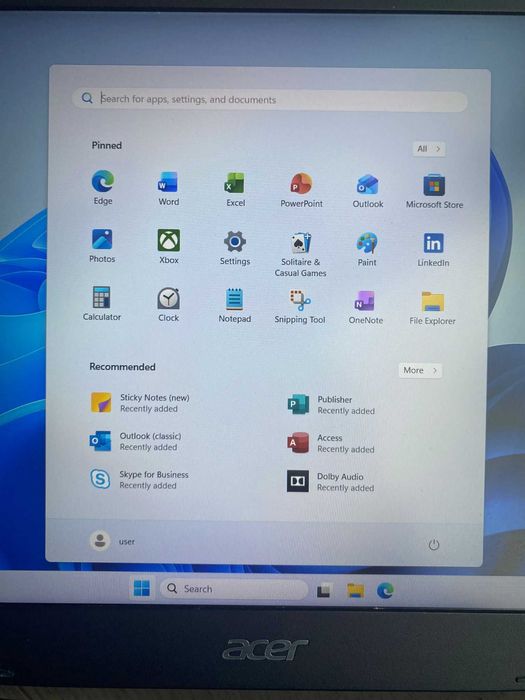Open Settings from pinned apps
This screenshot has height=700, width=525.
pyautogui.click(x=235, y=247)
